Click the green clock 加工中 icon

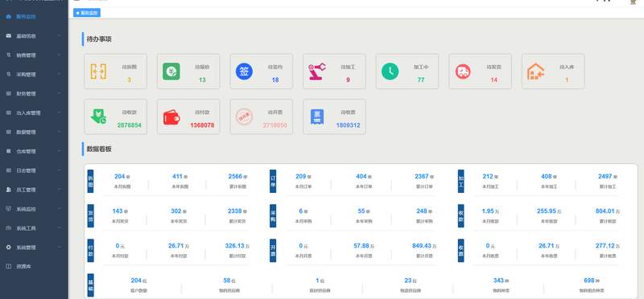click(390, 72)
